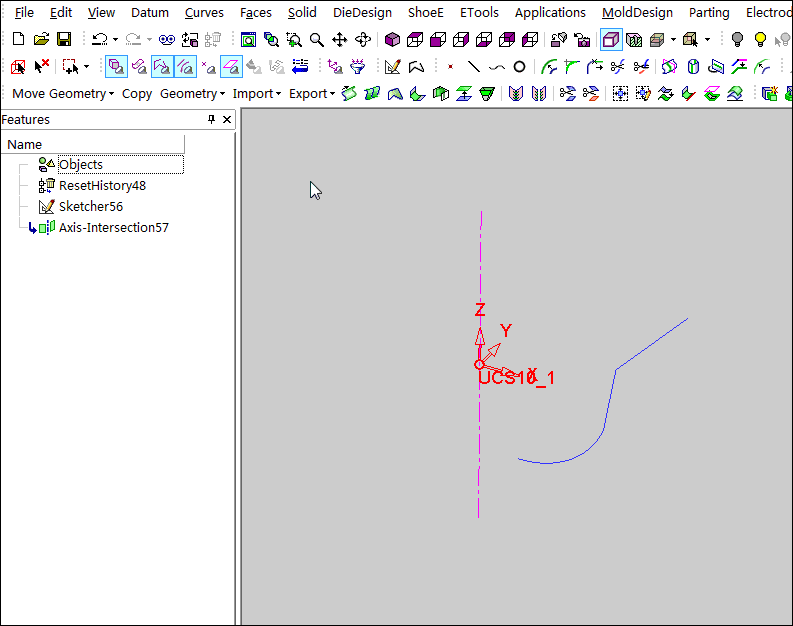Expand the Import dropdown menu
Viewport: 793px width, 626px height.
point(257,93)
